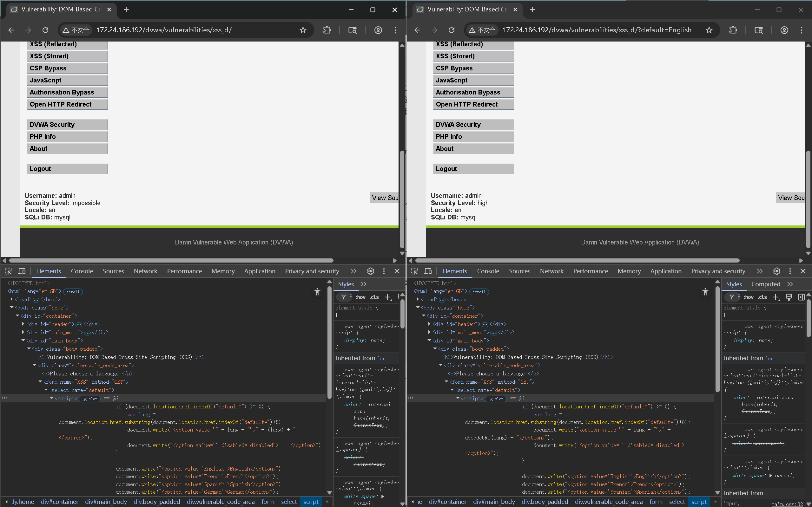Toggle :hov element state in left Styles pane

click(x=360, y=297)
